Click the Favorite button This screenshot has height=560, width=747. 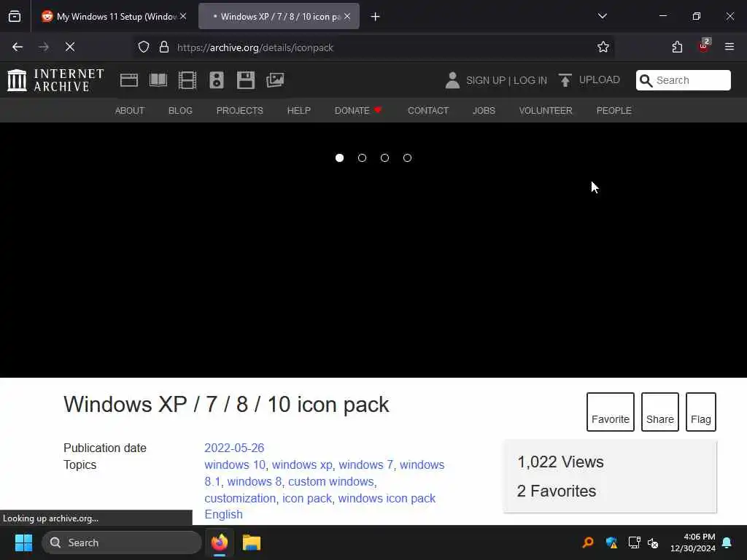[611, 412]
